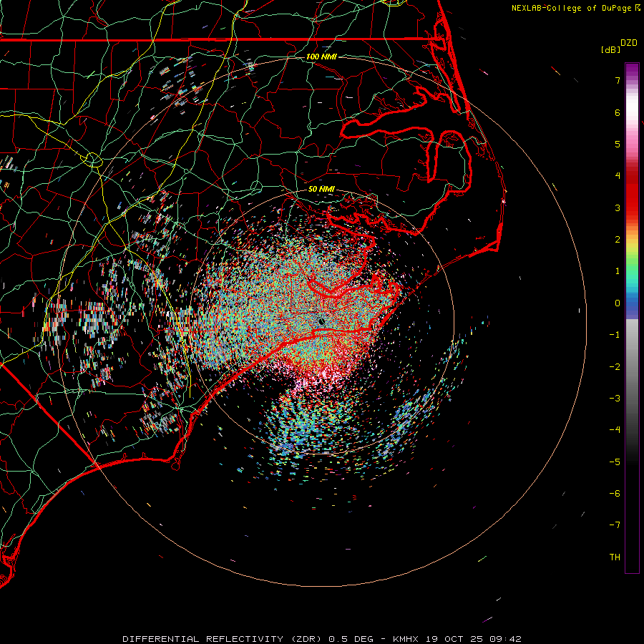Click the 100 NMI range ring label

[x=321, y=57]
